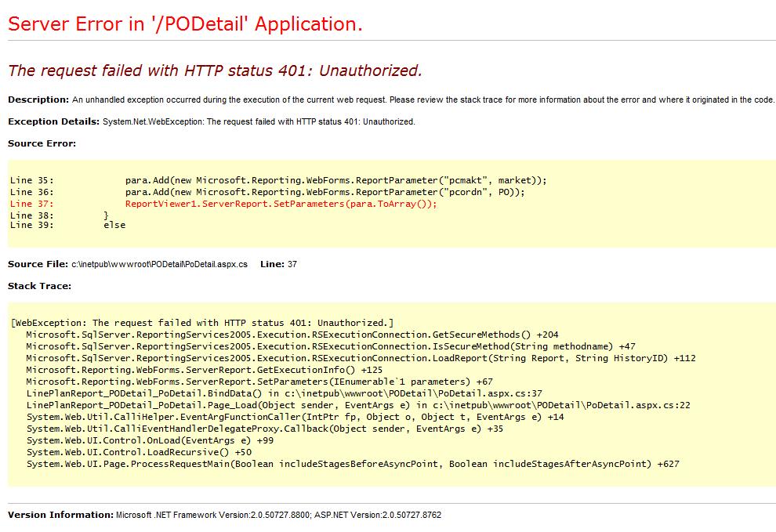Image resolution: width=776 pixels, height=532 pixels.
Task: Click the '[WebException: ...]' first stack trace line
Action: [202, 323]
